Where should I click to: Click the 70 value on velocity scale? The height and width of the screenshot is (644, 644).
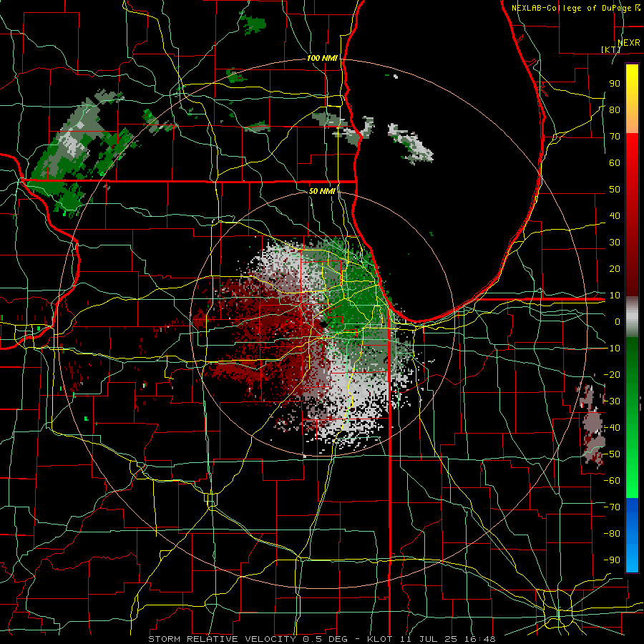tap(615, 137)
